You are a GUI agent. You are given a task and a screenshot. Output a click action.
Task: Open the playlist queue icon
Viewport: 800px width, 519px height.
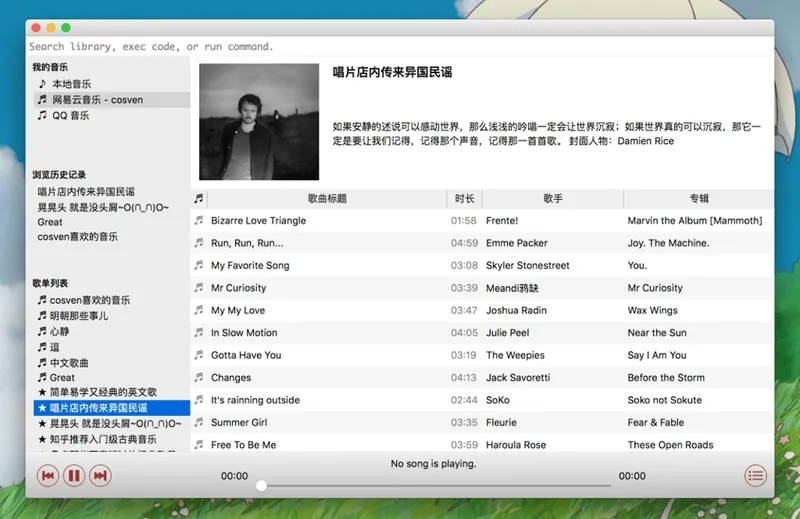755,476
